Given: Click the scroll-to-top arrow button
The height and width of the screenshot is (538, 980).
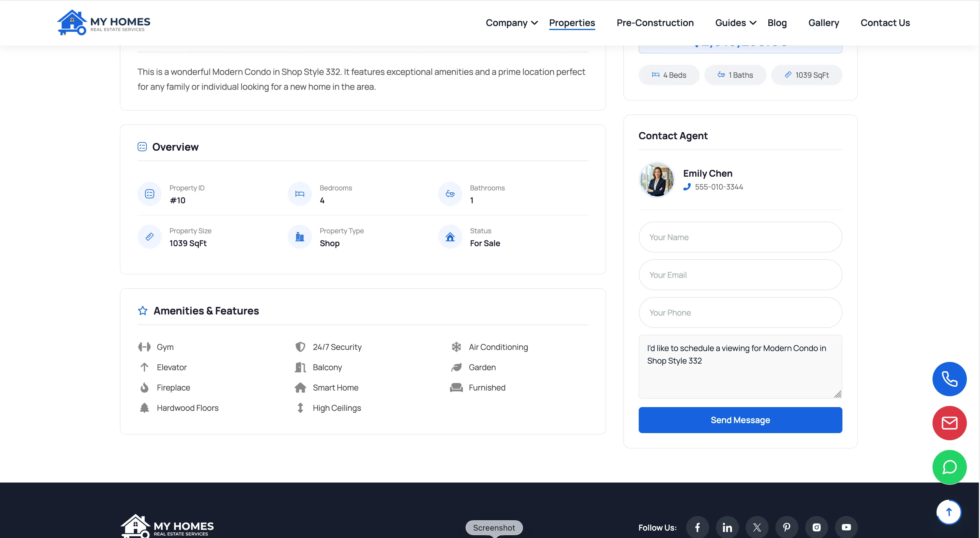Looking at the screenshot, I should point(949,512).
